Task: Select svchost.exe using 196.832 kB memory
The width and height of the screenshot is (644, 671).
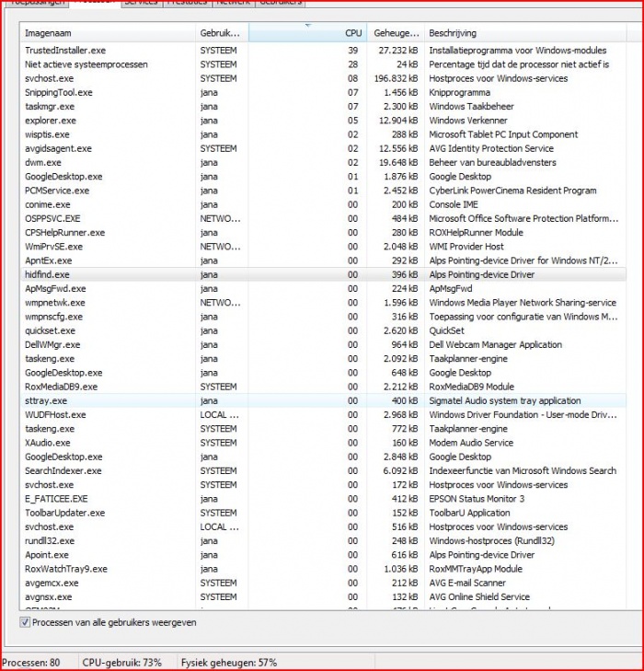Action: (323, 78)
